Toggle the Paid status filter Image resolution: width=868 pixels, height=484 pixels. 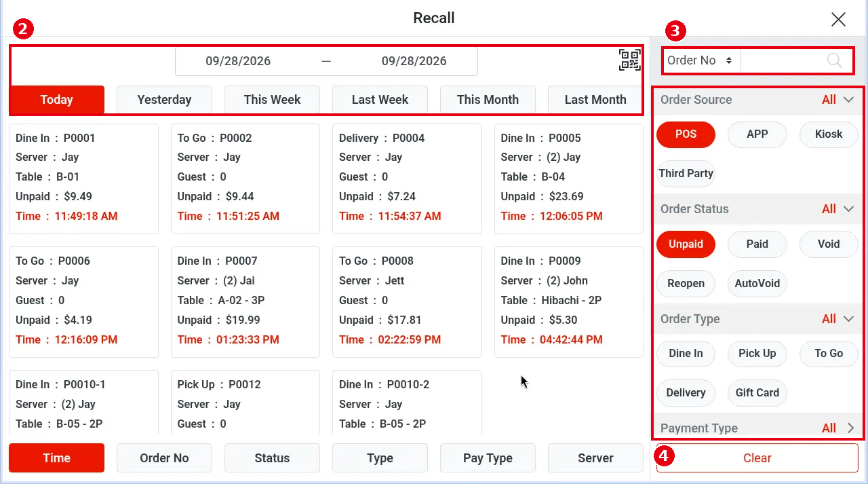pyautogui.click(x=757, y=244)
